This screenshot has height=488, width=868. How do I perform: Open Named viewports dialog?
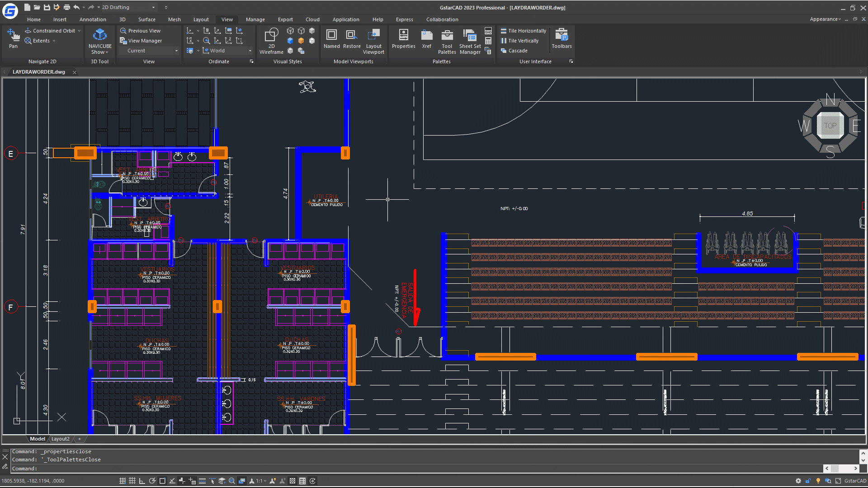pos(331,39)
